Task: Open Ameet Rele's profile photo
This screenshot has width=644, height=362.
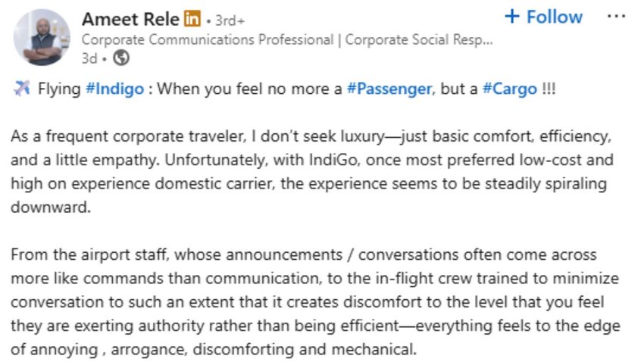Action: click(41, 37)
